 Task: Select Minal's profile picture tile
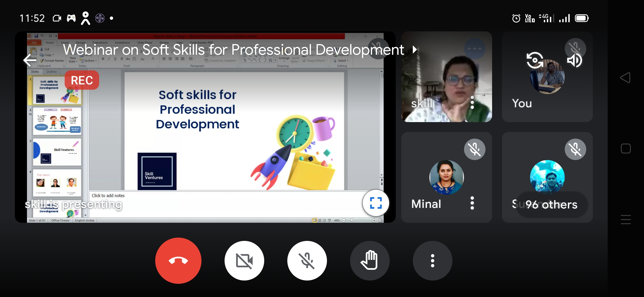click(446, 177)
